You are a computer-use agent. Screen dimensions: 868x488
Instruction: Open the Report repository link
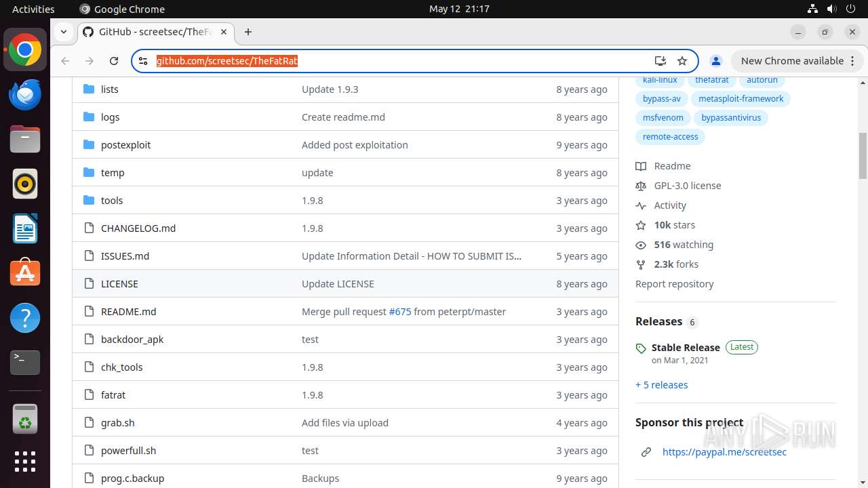click(x=674, y=284)
